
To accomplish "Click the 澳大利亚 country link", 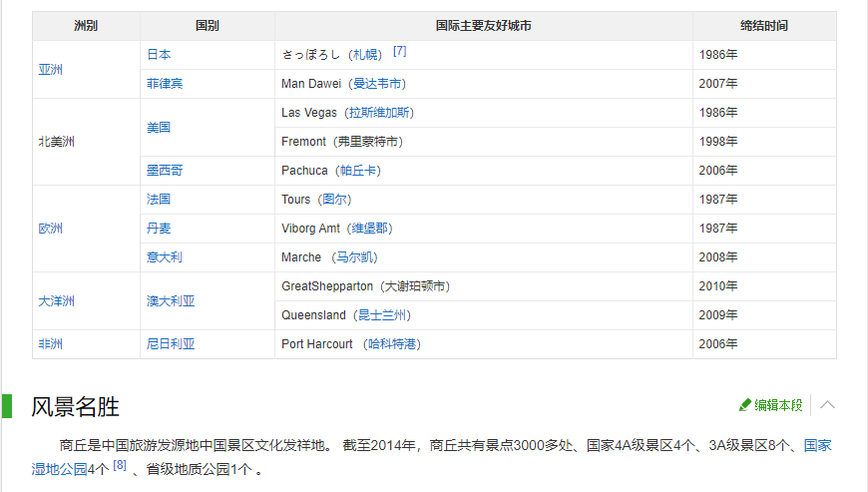I will 171,301.
